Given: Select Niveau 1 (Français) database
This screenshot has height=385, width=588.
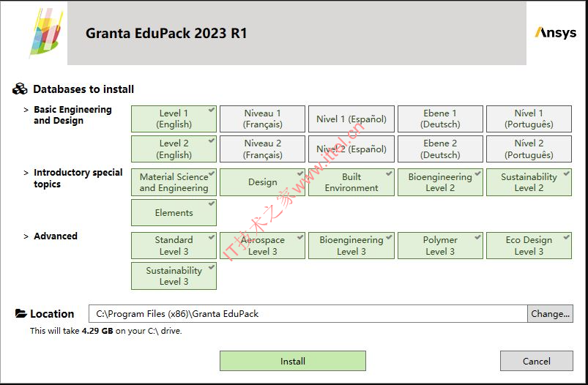Looking at the screenshot, I should tap(262, 119).
